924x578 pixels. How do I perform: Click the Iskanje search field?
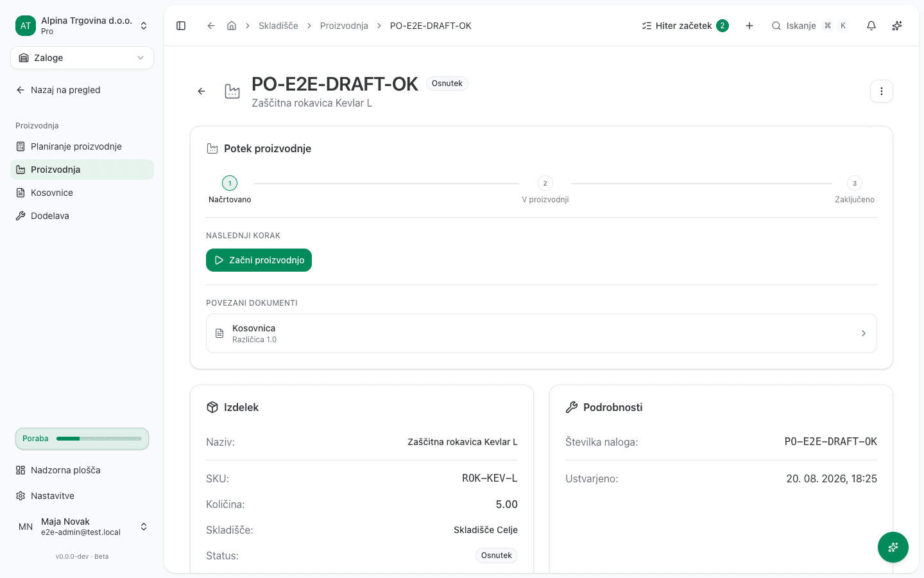click(x=810, y=26)
